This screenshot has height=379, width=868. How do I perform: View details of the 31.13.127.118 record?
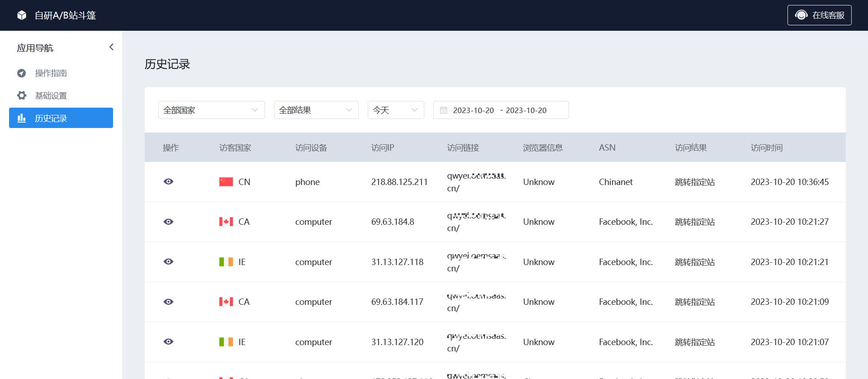(x=168, y=261)
